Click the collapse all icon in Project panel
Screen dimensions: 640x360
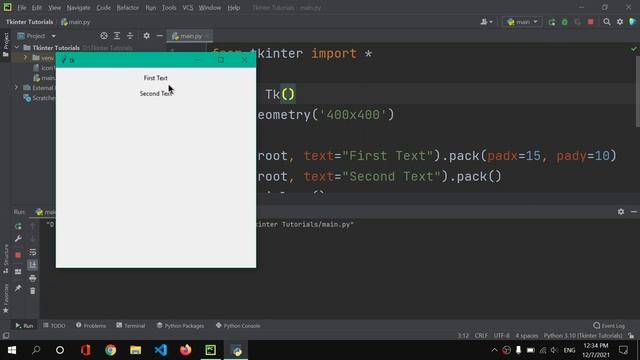pyautogui.click(x=130, y=36)
